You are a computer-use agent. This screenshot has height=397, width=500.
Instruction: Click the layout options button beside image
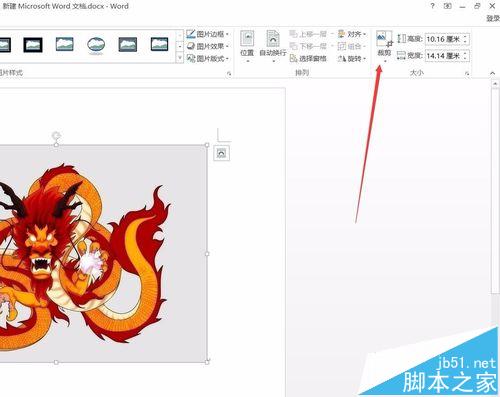[221, 153]
